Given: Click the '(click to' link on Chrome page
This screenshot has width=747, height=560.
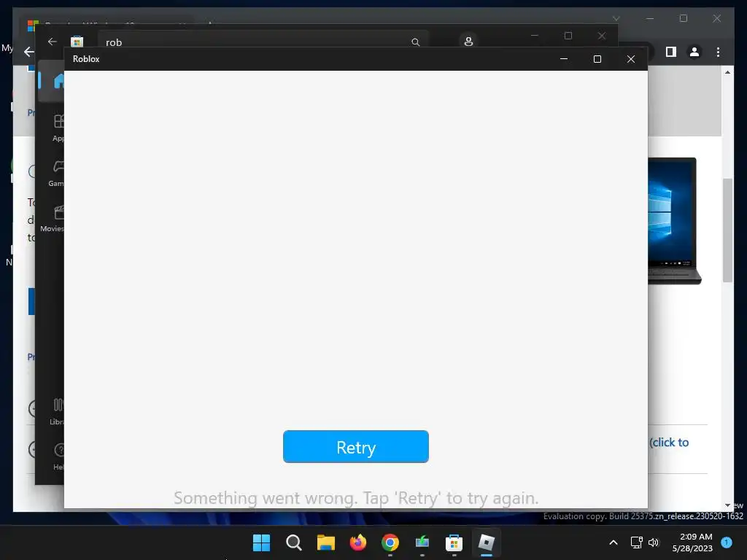Looking at the screenshot, I should (x=669, y=443).
